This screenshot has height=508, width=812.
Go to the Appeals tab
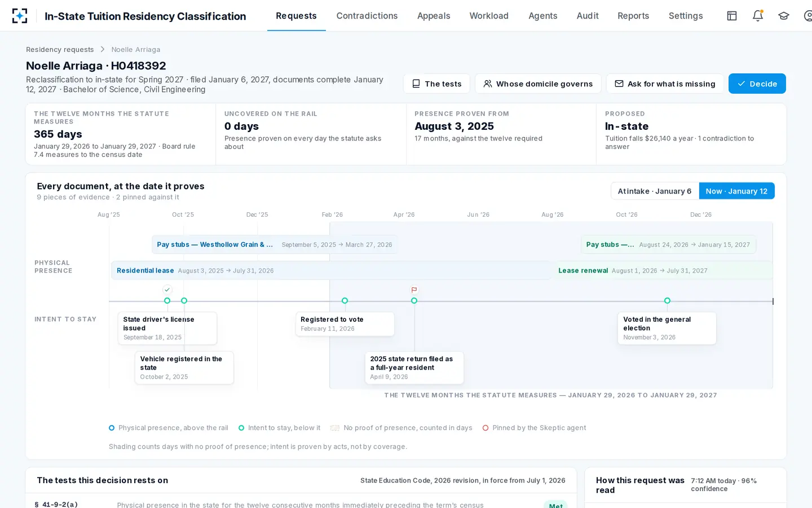tap(434, 16)
